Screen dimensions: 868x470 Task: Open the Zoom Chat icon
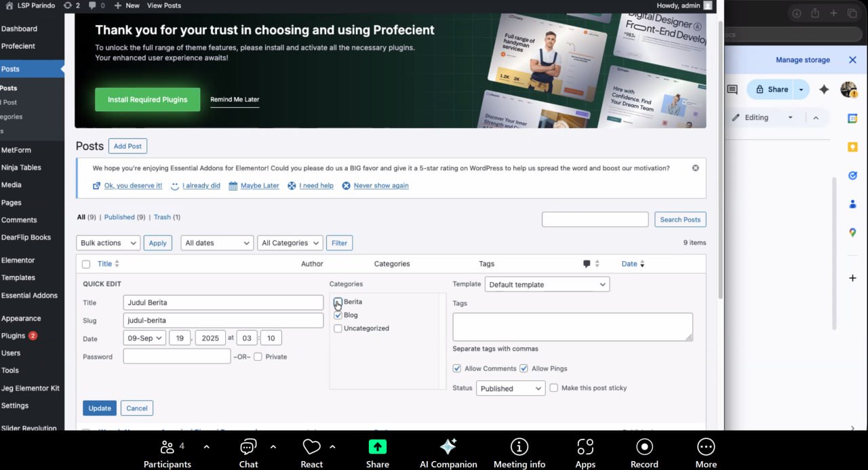coord(248,447)
